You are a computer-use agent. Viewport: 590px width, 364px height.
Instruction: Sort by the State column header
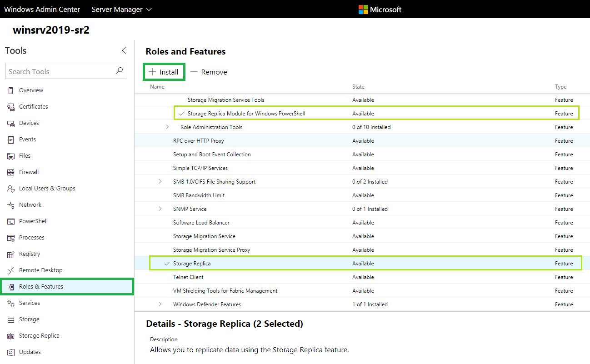358,87
